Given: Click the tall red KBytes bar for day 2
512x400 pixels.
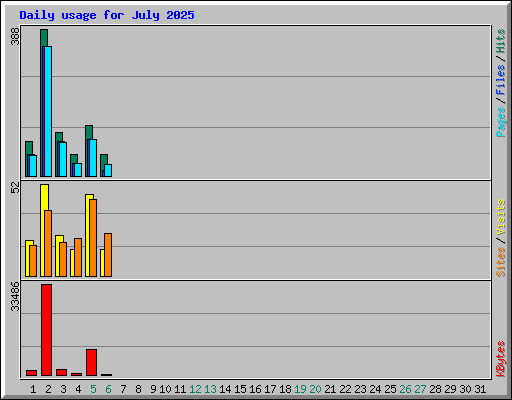Looking at the screenshot, I should tap(46, 330).
